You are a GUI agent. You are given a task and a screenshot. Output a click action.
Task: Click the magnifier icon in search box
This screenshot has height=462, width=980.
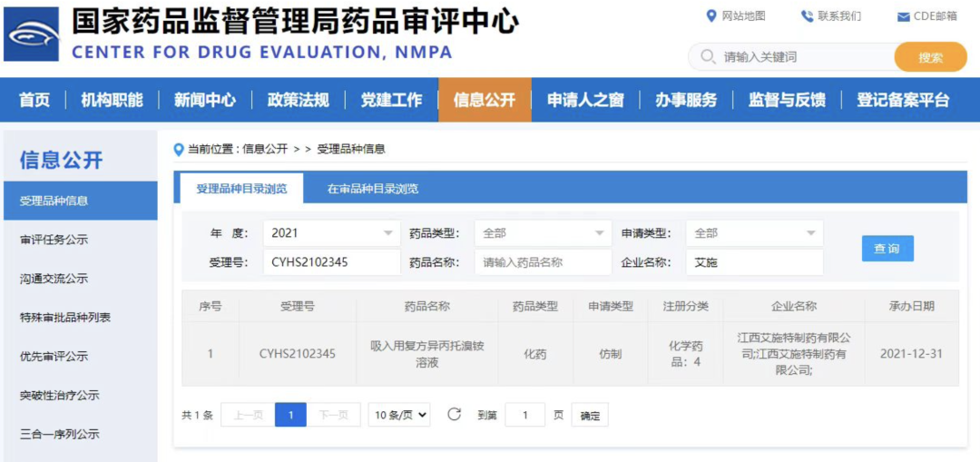tap(708, 57)
